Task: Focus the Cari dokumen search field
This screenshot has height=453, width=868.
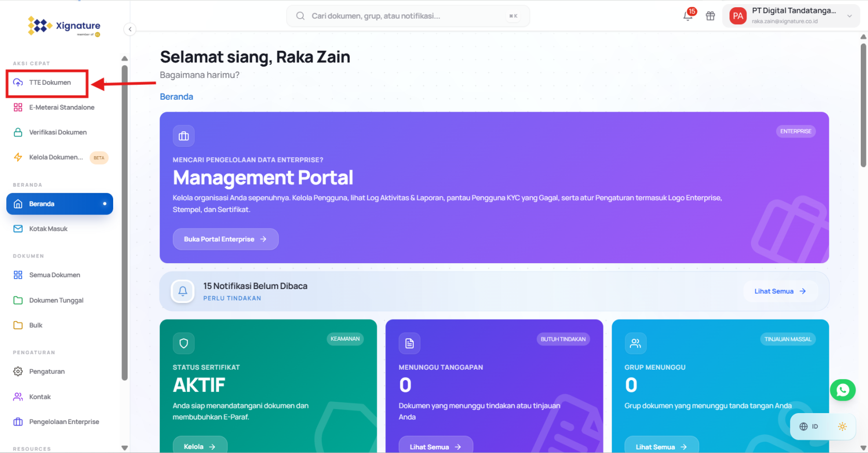Action: point(408,16)
